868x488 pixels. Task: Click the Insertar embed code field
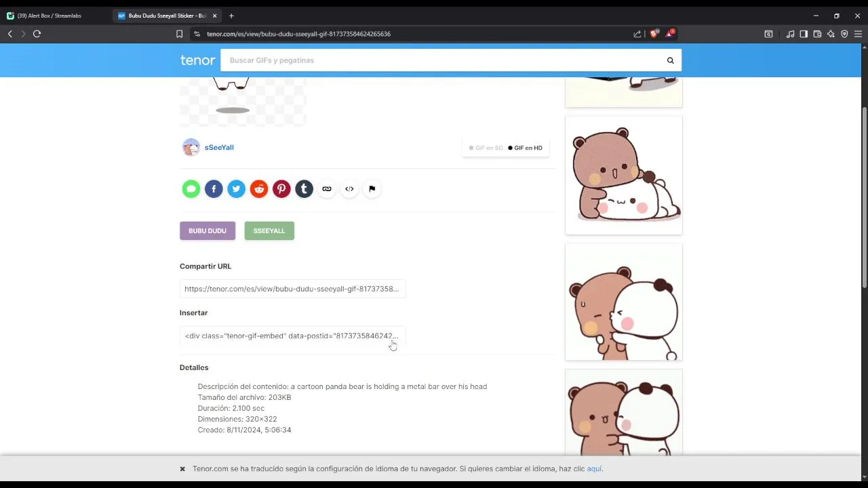pos(292,335)
